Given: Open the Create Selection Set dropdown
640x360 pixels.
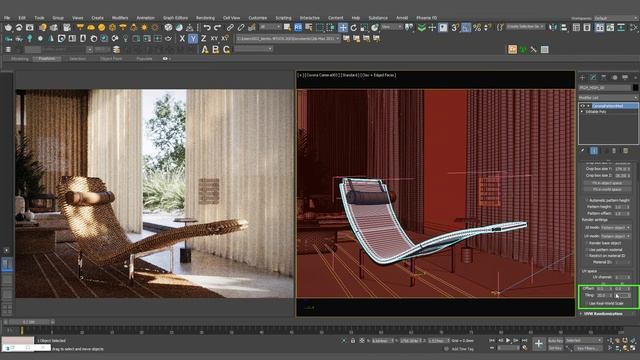Looking at the screenshot, I should 525,27.
